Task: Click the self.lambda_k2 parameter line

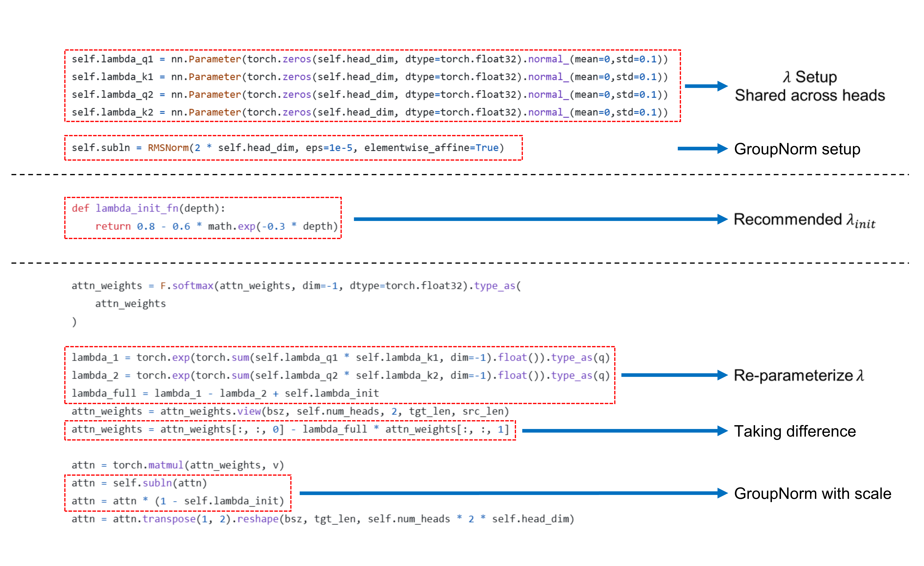Action: point(369,113)
